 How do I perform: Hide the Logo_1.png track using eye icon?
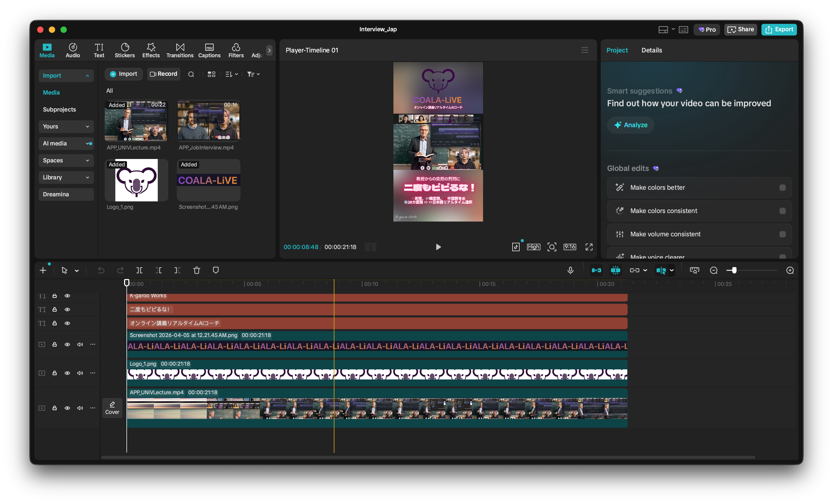[x=67, y=373]
